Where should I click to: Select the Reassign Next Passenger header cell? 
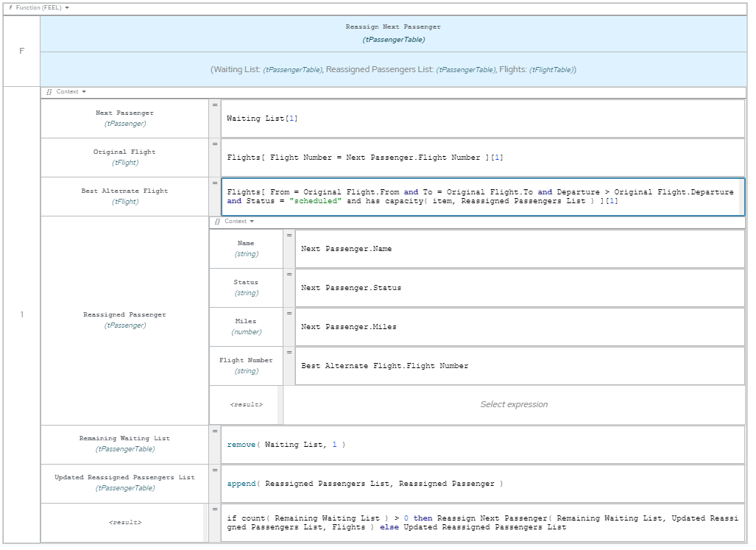point(393,34)
